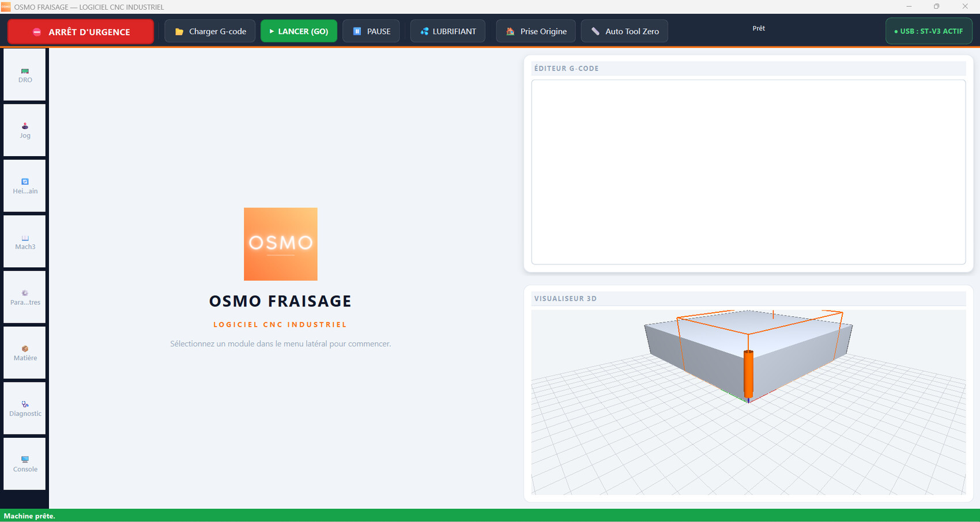Viewport: 980px width, 522px height.
Task: Open the DRO module in the sidebar
Action: click(25, 74)
